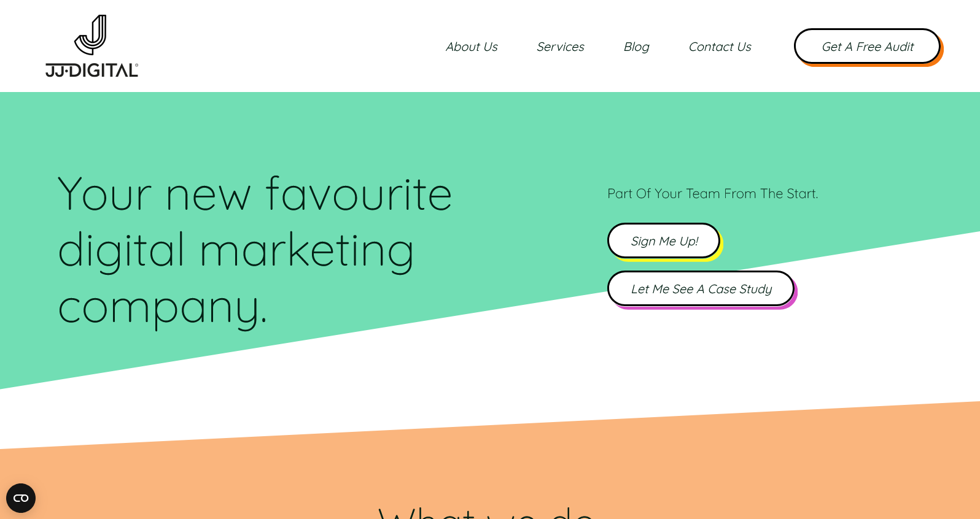980x519 pixels.
Task: Open Let Me See A Case Study
Action: 701,288
